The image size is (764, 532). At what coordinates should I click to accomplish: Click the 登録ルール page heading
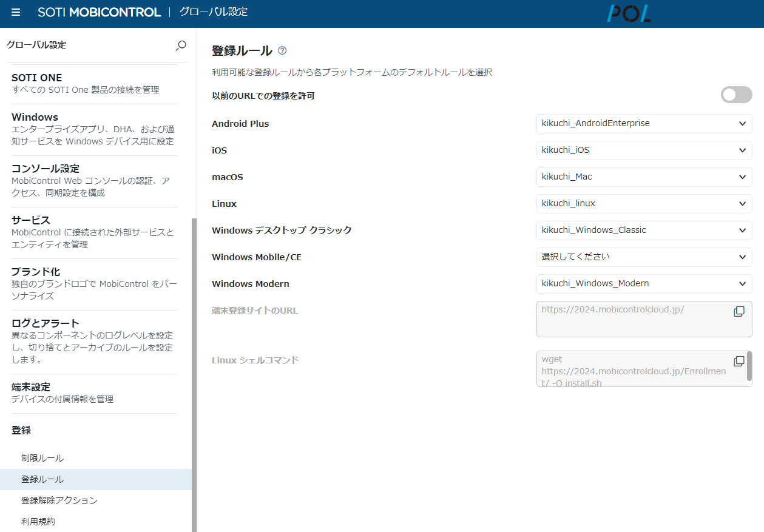[242, 51]
